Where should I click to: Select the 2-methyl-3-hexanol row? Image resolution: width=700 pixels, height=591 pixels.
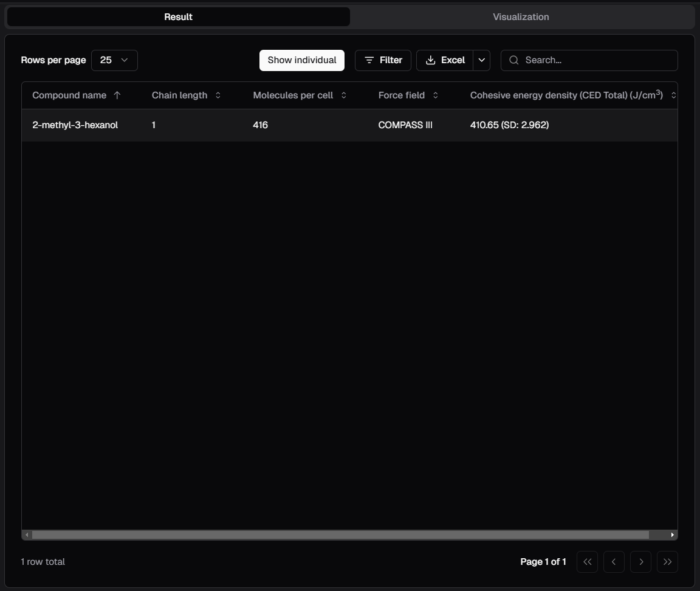[75, 125]
